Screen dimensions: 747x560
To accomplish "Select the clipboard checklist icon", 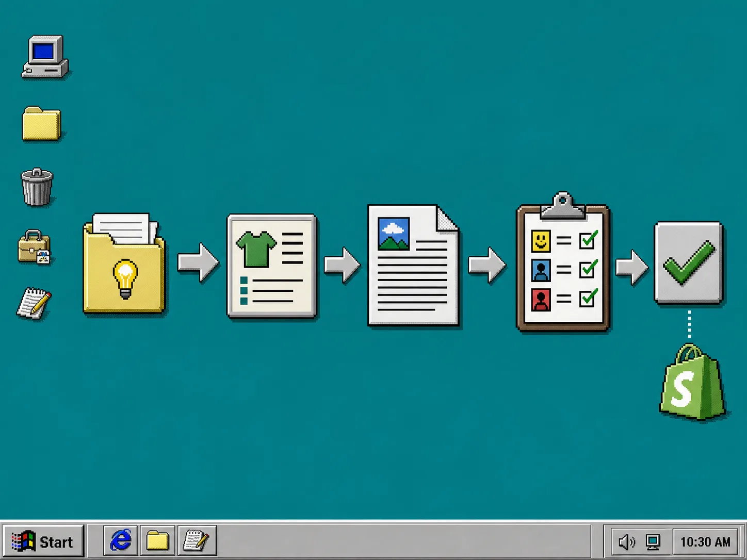I will 563,261.
